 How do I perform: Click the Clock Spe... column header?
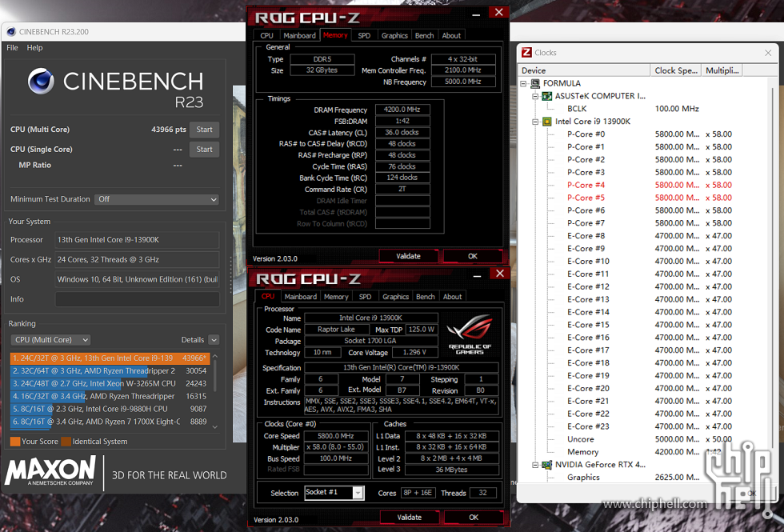[x=676, y=70]
